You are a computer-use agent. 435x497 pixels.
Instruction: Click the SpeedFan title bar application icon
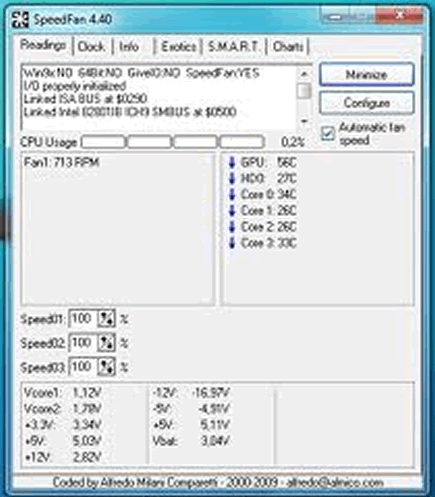[x=20, y=19]
